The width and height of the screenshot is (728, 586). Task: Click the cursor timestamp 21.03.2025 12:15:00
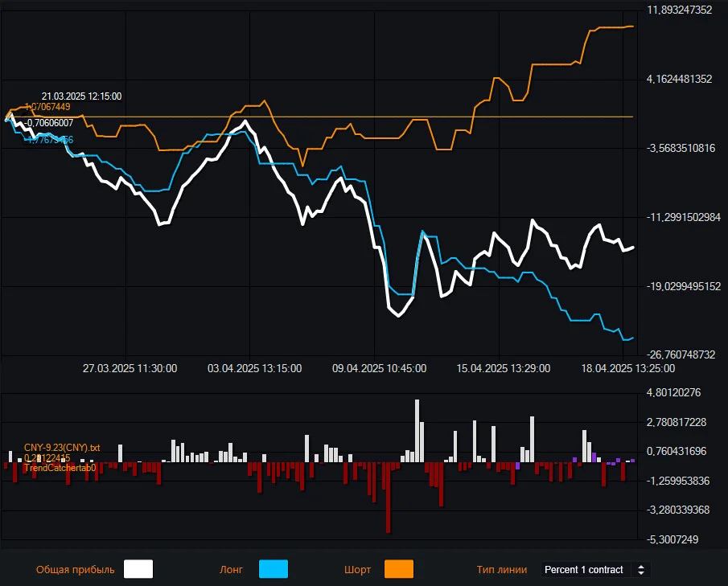[x=82, y=96]
